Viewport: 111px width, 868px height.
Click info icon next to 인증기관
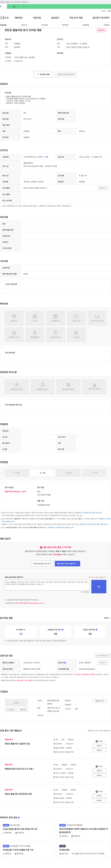[65, 663]
